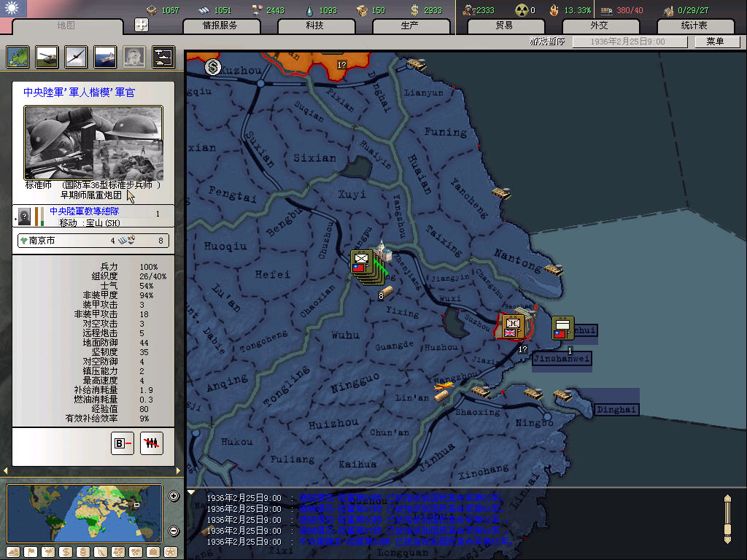The height and width of the screenshot is (560, 747).
Task: Click the unknown leader portrait
Action: tap(24, 216)
